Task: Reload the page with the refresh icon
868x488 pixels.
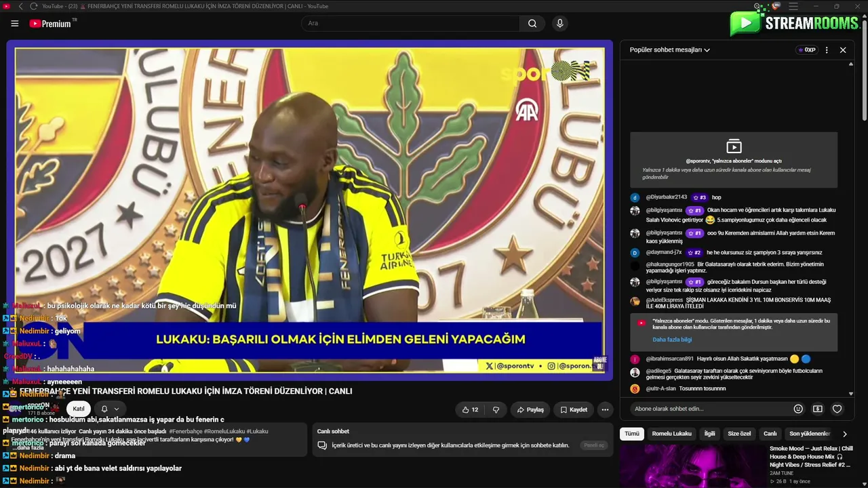Action: point(33,6)
